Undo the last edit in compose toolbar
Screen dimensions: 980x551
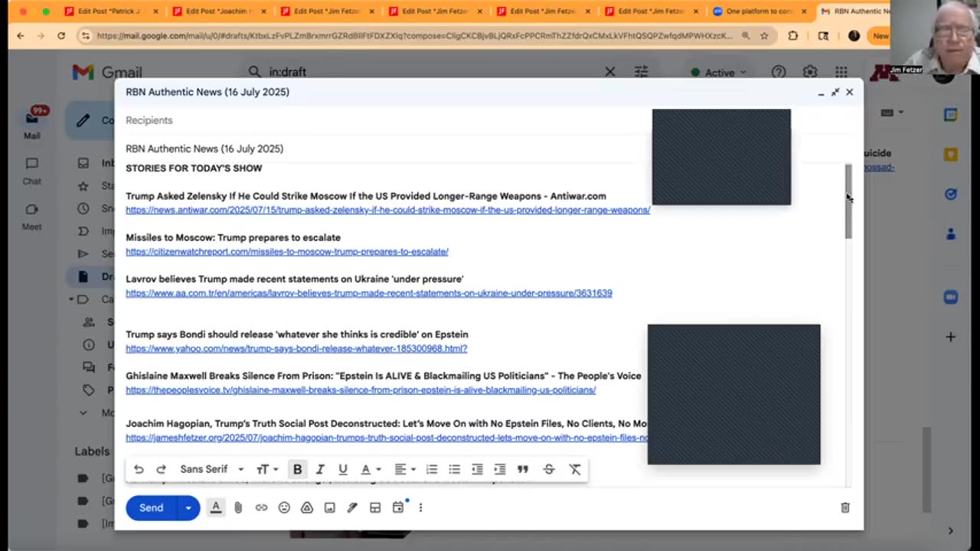pos(139,469)
